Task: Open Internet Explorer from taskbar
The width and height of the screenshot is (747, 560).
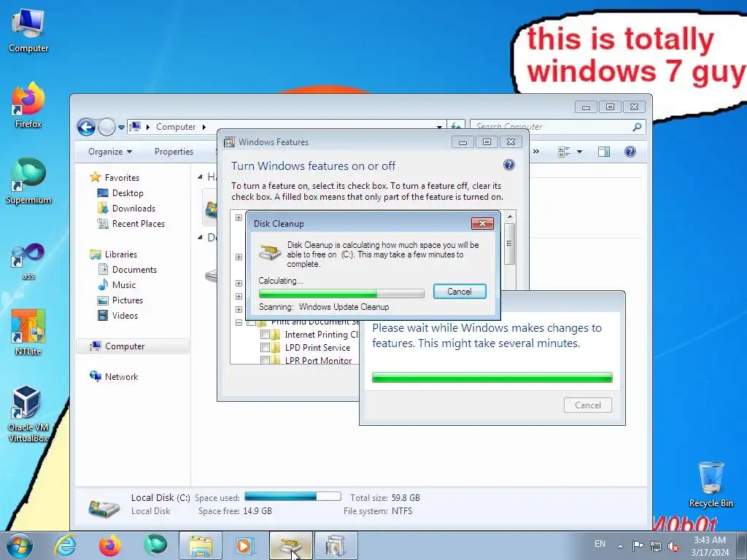Action: tap(65, 545)
